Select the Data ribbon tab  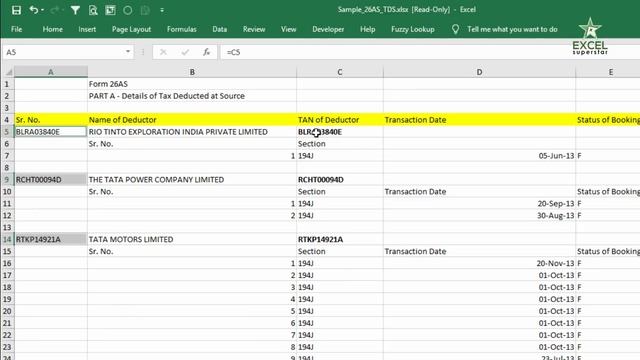point(220,29)
